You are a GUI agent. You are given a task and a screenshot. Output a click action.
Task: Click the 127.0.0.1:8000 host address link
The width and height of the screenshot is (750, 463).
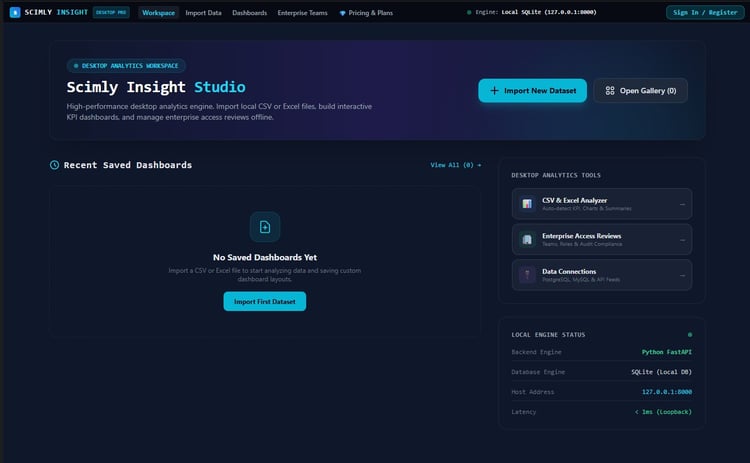667,392
